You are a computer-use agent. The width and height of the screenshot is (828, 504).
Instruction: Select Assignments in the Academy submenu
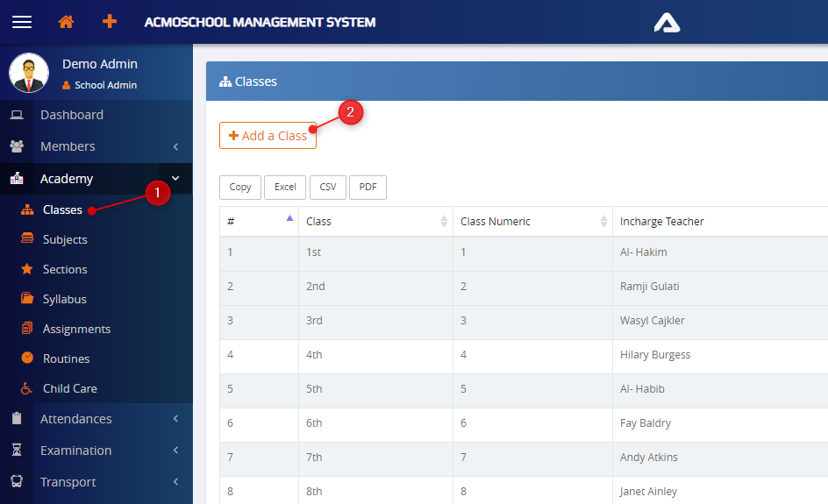[x=76, y=329]
